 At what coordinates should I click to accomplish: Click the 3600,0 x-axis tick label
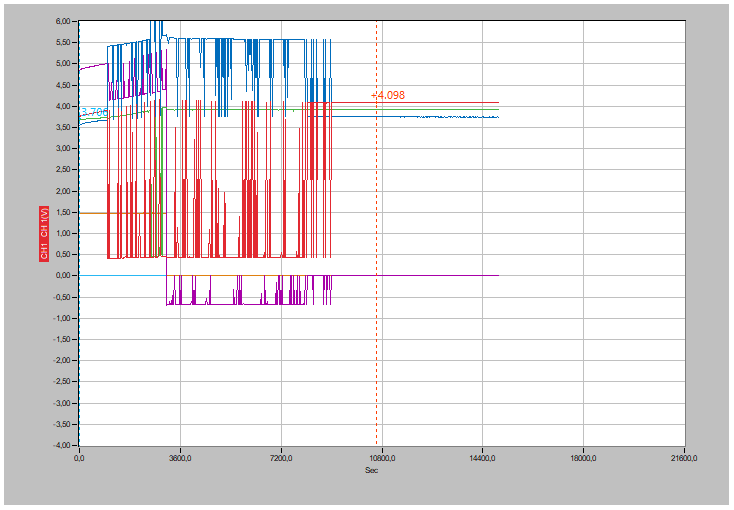tap(180, 458)
